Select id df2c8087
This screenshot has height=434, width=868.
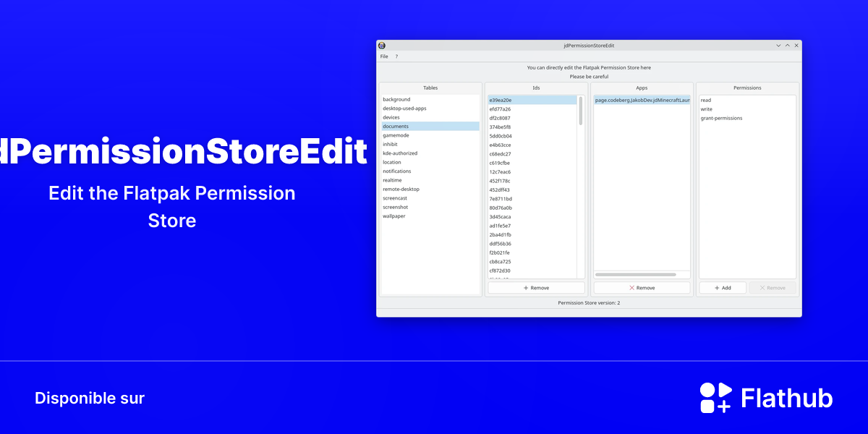532,118
